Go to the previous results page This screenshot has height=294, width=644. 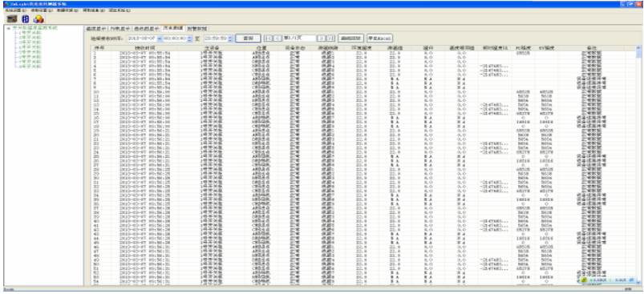pos(277,38)
